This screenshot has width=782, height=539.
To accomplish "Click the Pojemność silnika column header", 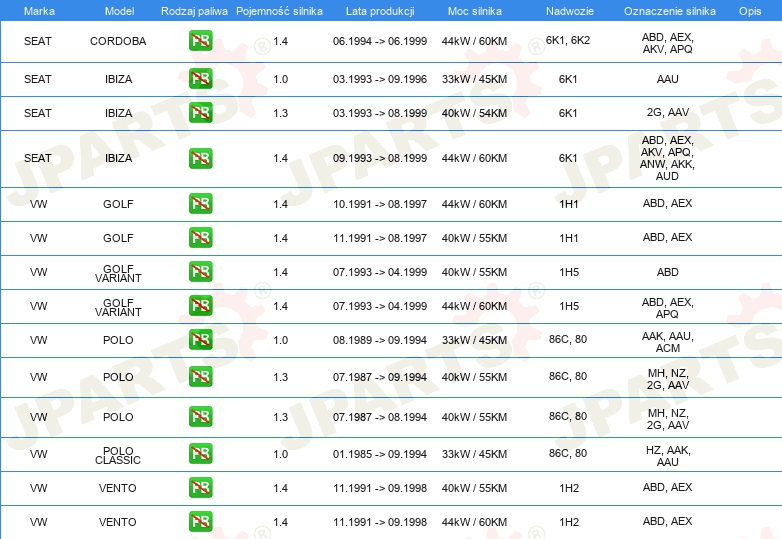I will [x=279, y=11].
